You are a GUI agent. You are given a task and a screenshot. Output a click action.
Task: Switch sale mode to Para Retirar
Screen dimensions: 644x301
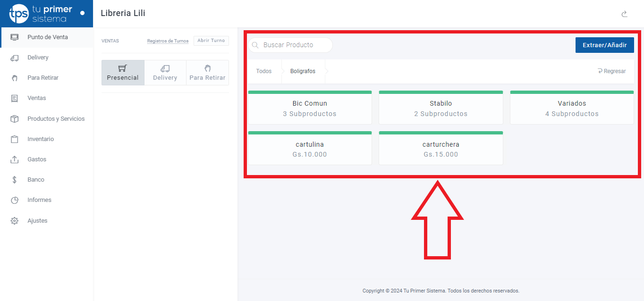coord(207,73)
